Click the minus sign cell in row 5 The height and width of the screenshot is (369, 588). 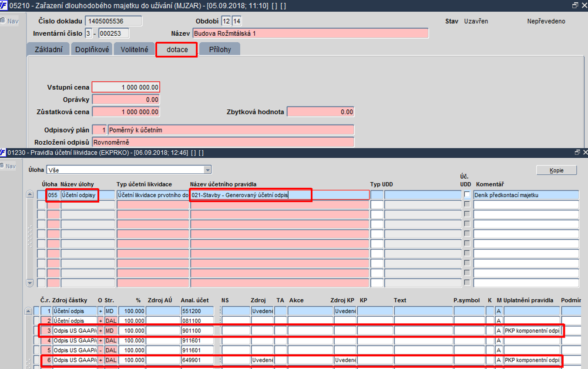(x=101, y=350)
